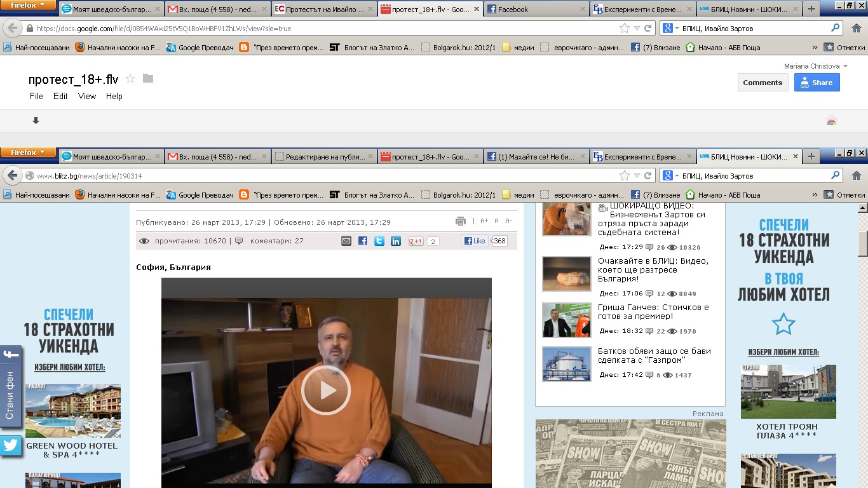The image size is (868, 488).
Task: Click the Google +1 button on the article
Action: tap(416, 241)
